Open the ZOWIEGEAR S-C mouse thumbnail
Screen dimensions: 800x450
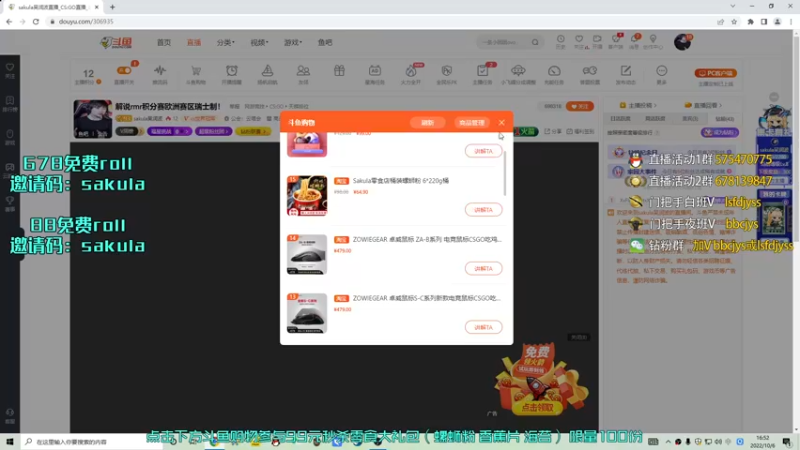click(307, 313)
